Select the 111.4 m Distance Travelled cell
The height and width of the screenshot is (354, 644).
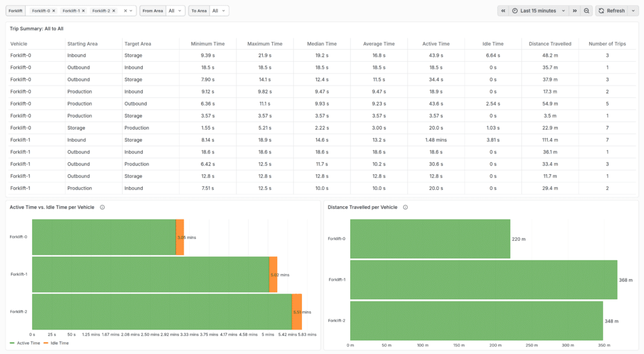point(550,140)
